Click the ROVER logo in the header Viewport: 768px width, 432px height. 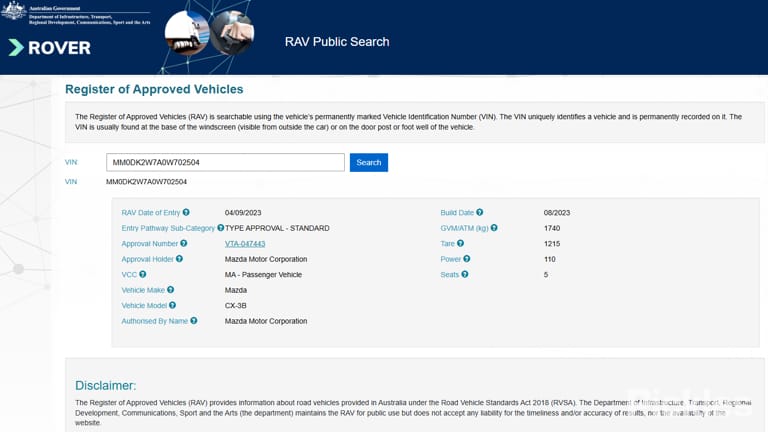click(x=50, y=48)
